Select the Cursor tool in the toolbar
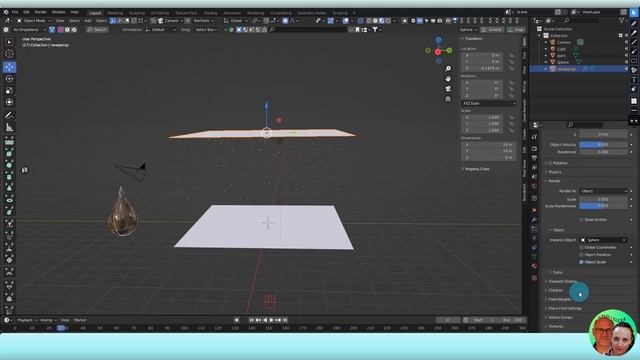The image size is (640, 360). (x=9, y=53)
